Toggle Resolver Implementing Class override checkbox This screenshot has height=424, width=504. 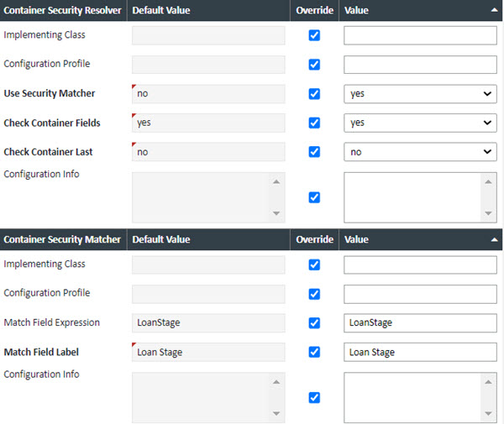pyautogui.click(x=314, y=35)
